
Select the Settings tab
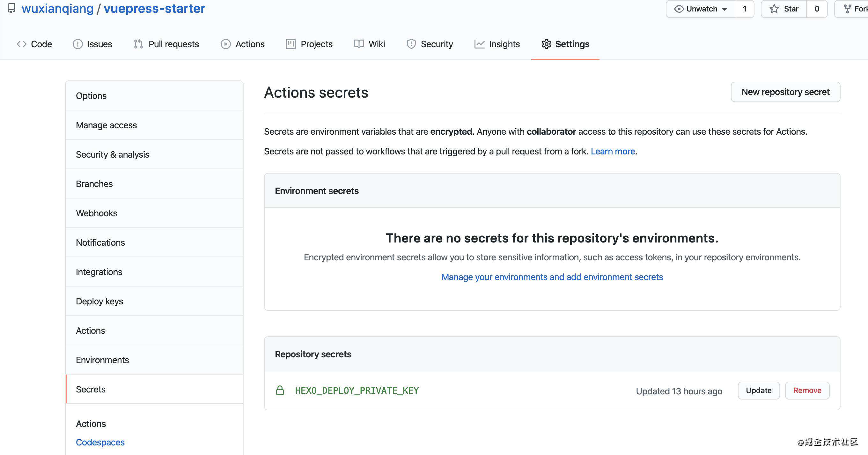click(565, 44)
